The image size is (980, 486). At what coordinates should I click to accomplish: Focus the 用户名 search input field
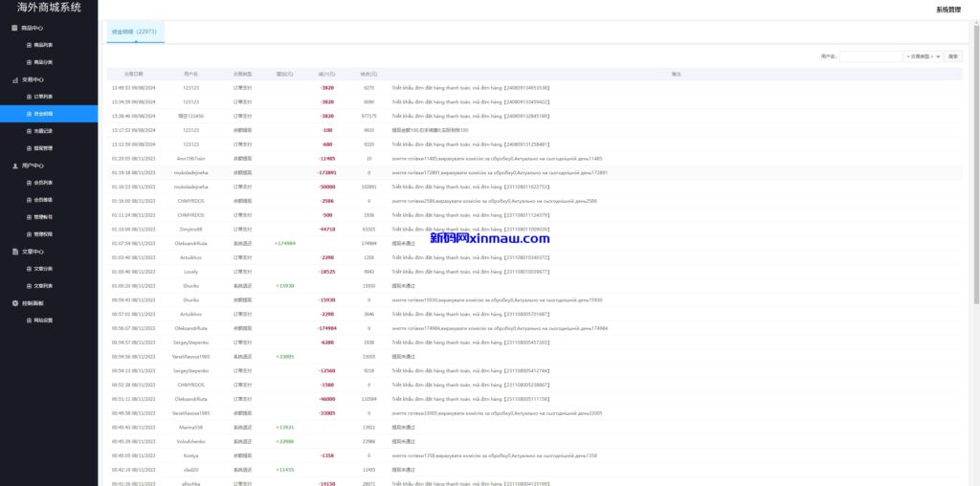pos(870,56)
